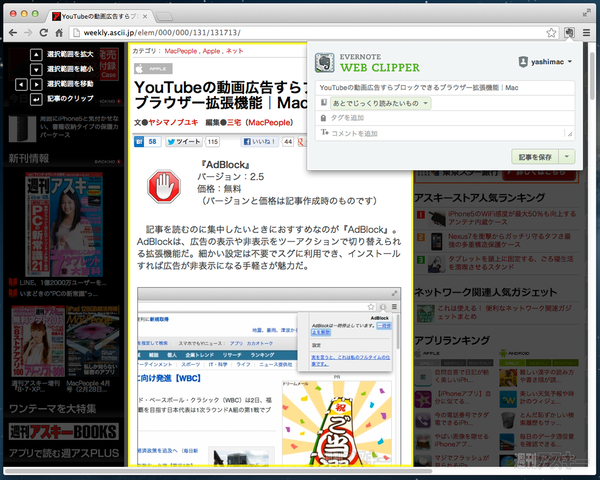Open ネット category link
Screen dimensions: 600x480
[x=235, y=51]
